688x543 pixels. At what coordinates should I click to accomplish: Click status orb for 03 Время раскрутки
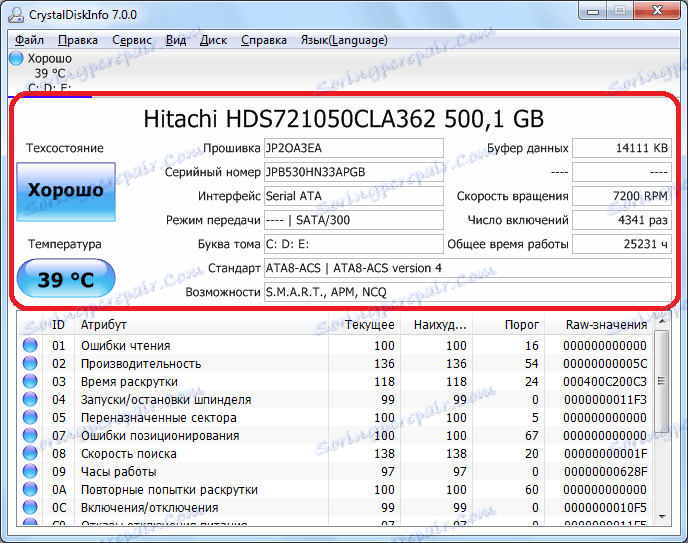pos(30,381)
